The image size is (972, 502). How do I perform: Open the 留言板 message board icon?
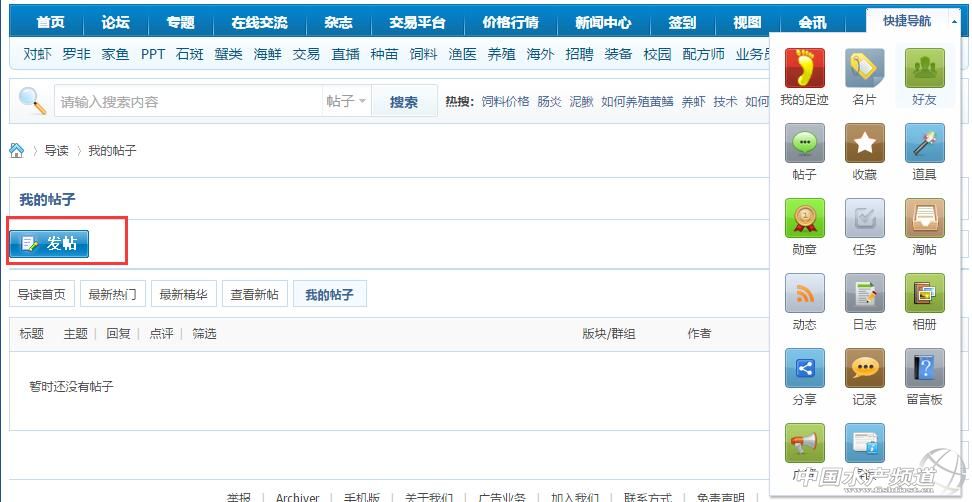pyautogui.click(x=924, y=368)
